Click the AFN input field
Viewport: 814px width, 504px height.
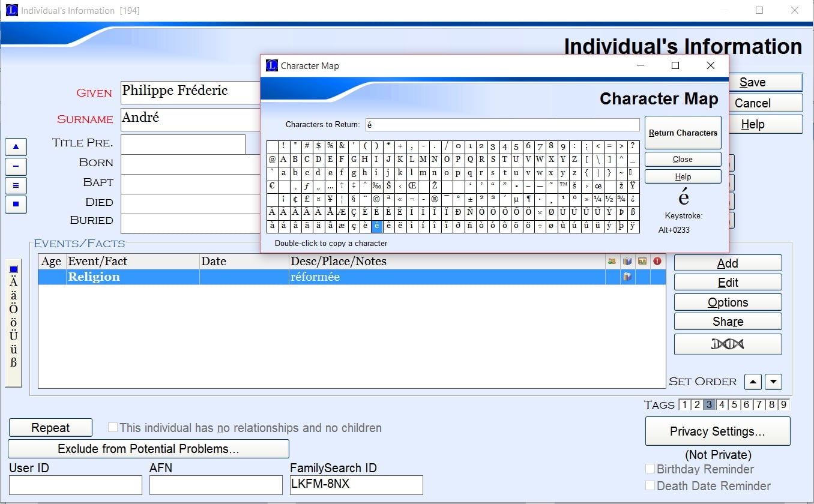pyautogui.click(x=216, y=485)
